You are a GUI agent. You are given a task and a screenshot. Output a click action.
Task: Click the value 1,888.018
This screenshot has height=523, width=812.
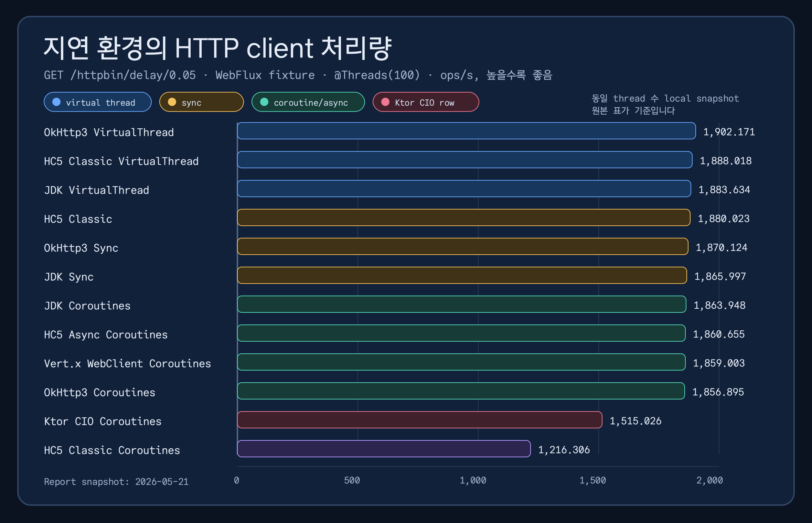(726, 161)
